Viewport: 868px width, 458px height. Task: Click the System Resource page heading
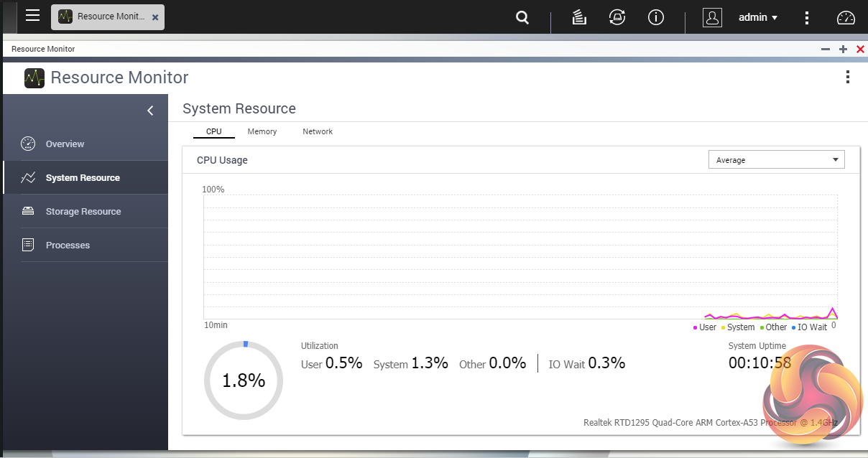point(239,108)
